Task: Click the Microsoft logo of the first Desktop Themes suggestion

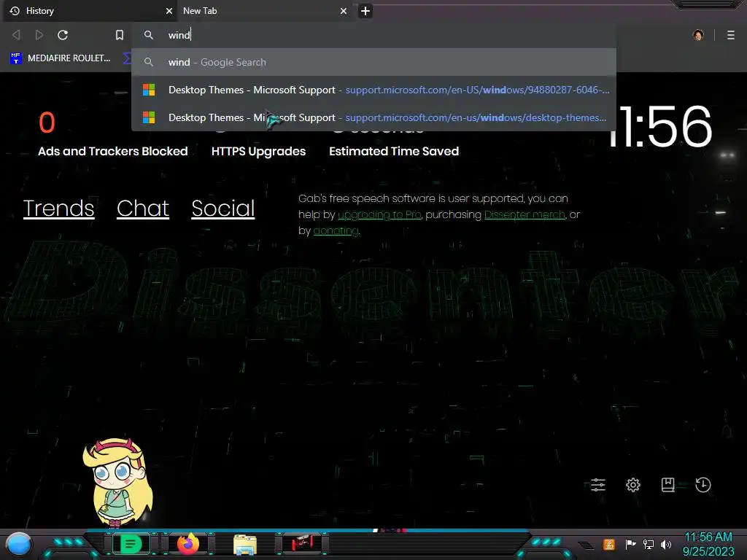Action: point(149,90)
